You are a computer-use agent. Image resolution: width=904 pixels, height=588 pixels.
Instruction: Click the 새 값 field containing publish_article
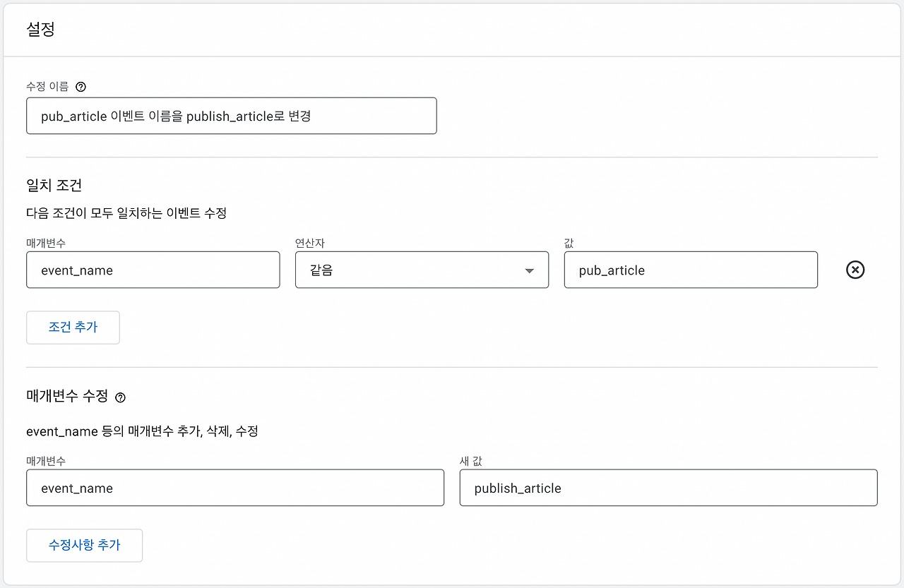pos(668,487)
